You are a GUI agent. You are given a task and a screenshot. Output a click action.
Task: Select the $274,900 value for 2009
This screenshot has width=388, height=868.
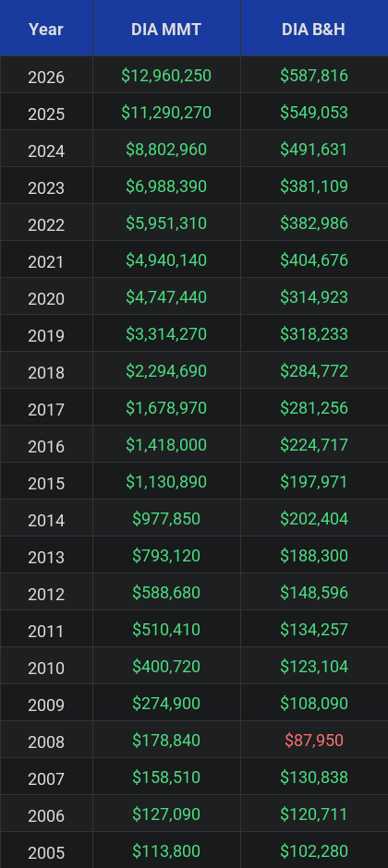[x=166, y=704]
